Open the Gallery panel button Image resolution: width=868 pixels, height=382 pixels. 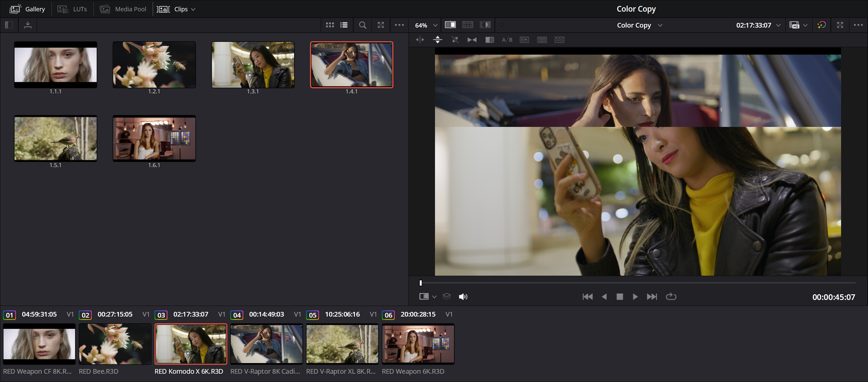pos(27,9)
